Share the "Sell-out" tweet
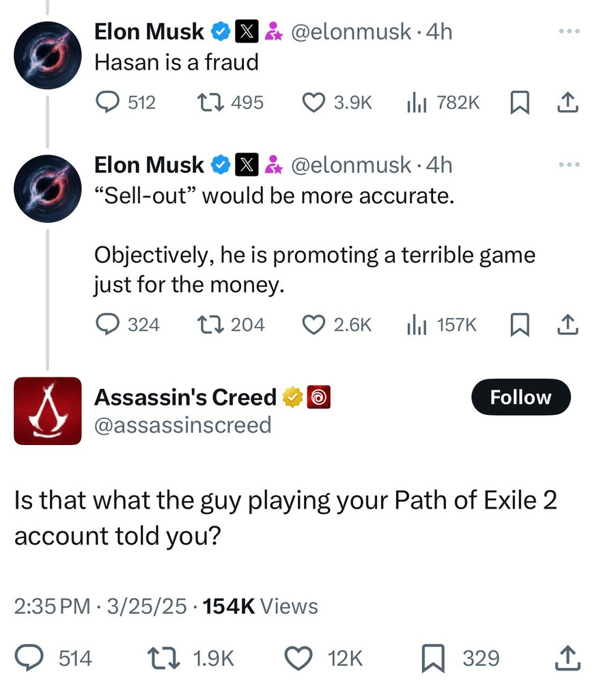597x700 pixels. (568, 324)
